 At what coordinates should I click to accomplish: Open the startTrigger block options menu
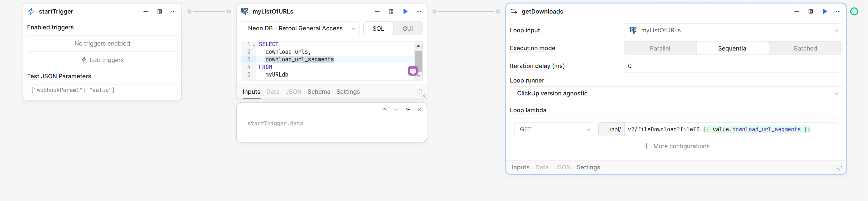pyautogui.click(x=173, y=12)
